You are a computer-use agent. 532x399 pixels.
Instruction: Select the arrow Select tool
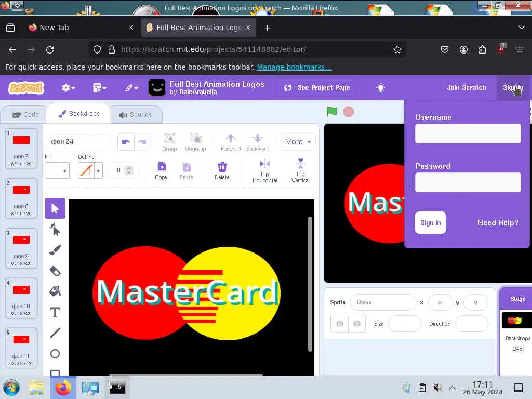click(x=55, y=208)
